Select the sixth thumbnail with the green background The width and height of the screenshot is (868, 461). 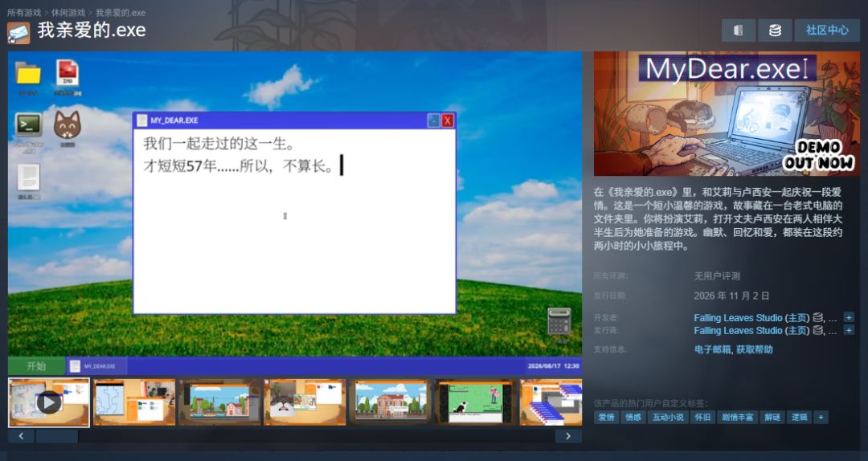click(476, 402)
